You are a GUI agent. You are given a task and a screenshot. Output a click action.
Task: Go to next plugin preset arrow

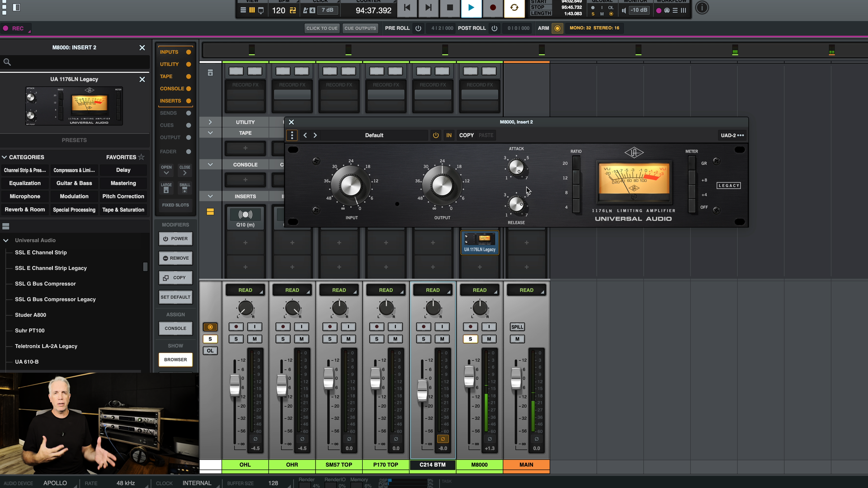pyautogui.click(x=315, y=135)
